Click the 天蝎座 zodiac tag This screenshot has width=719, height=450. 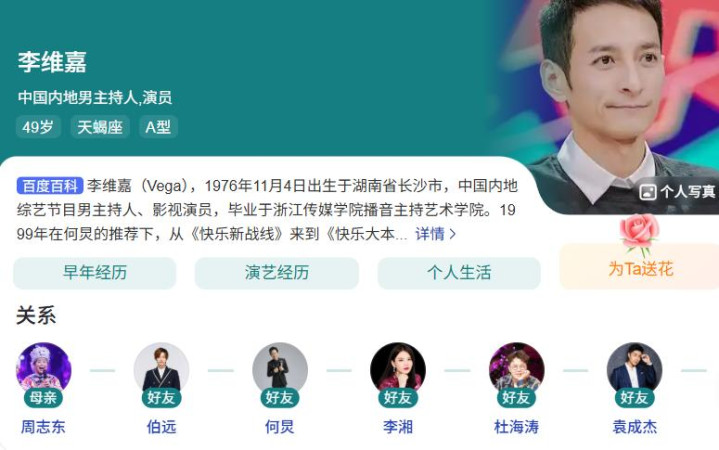[x=100, y=127]
